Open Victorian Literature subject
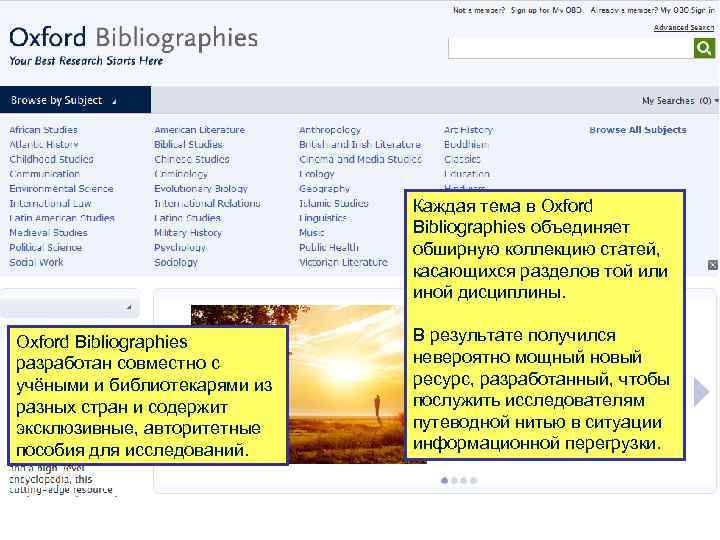Screen dimensions: 720x540 [343, 262]
